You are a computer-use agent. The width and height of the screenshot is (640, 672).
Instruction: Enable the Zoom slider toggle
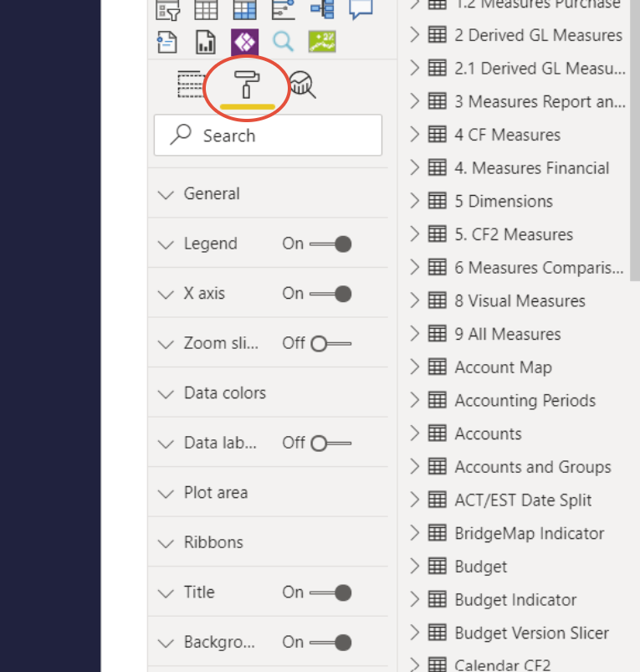(x=330, y=344)
